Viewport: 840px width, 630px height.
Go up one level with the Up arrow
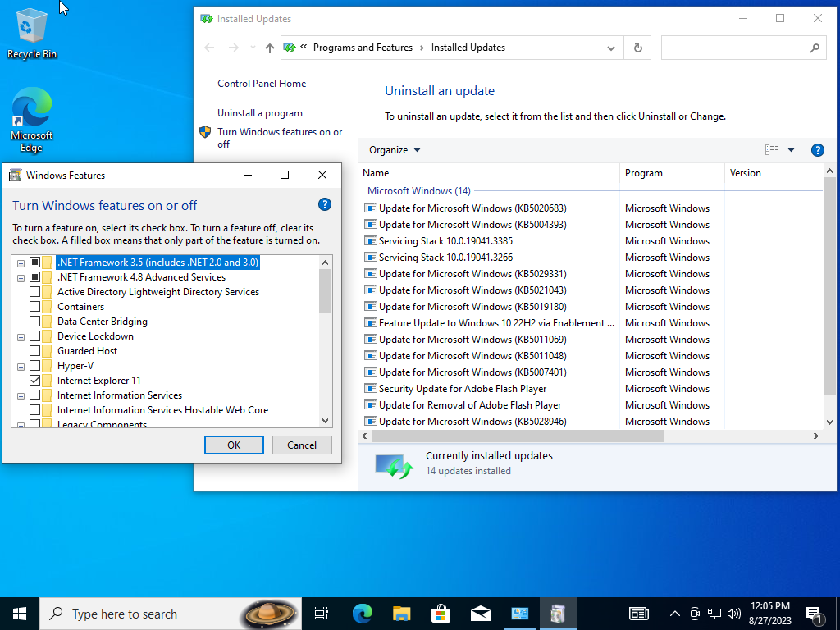pyautogui.click(x=269, y=48)
